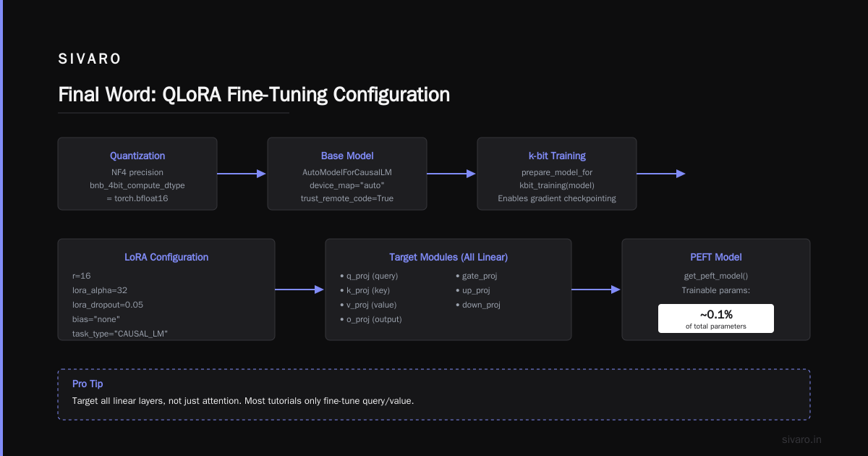The height and width of the screenshot is (456, 868).
Task: Click the o_proj (output) bullet item
Action: (x=370, y=319)
